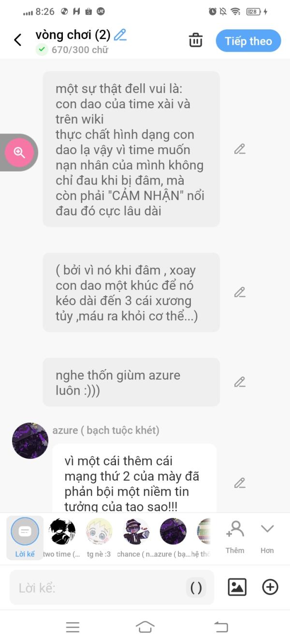Edit the message starting "một sự thật đell vui"

pyautogui.click(x=240, y=149)
